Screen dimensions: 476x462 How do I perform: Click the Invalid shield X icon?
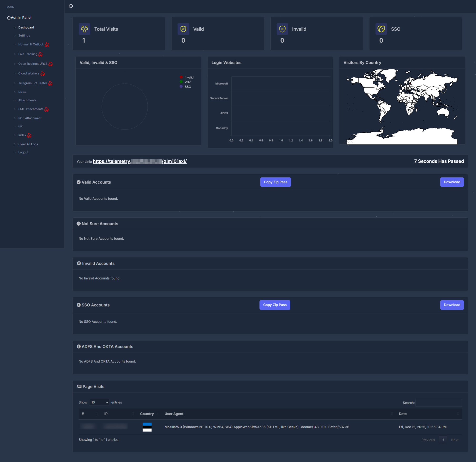pyautogui.click(x=282, y=29)
